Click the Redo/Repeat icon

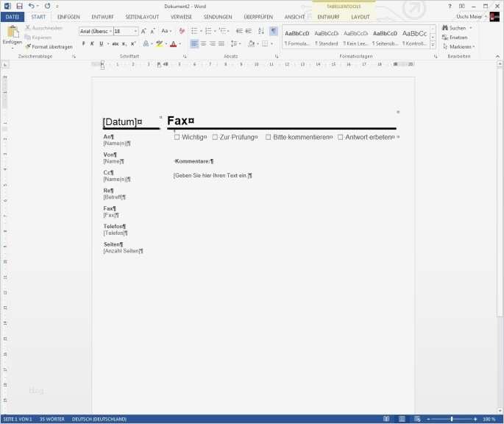pos(47,6)
